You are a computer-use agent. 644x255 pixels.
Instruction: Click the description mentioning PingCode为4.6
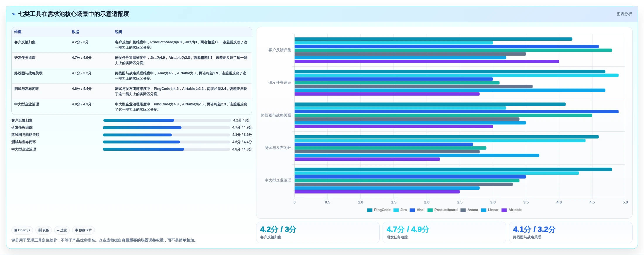[x=181, y=91]
